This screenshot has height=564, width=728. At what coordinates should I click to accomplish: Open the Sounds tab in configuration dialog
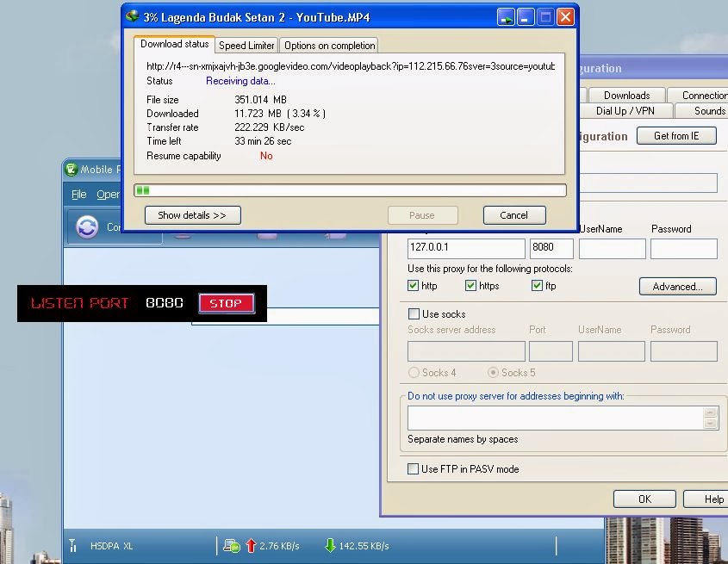coord(702,111)
